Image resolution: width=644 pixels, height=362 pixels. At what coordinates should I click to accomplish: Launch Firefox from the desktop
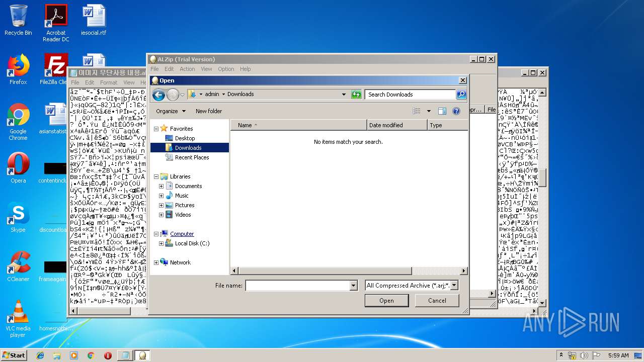[x=18, y=69]
